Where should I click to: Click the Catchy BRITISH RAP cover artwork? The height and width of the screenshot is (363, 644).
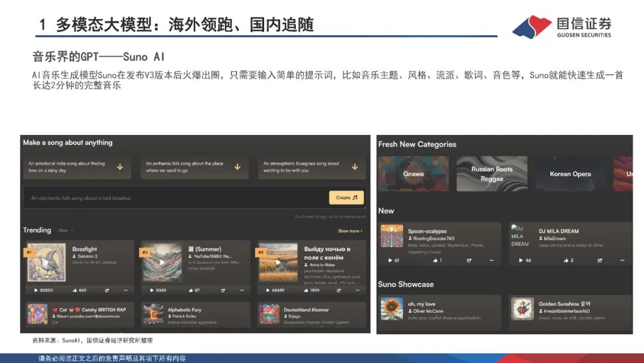point(38,313)
